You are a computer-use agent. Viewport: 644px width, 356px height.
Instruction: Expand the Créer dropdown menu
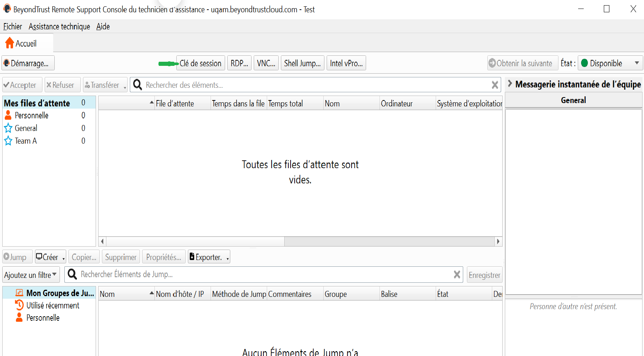pos(64,258)
